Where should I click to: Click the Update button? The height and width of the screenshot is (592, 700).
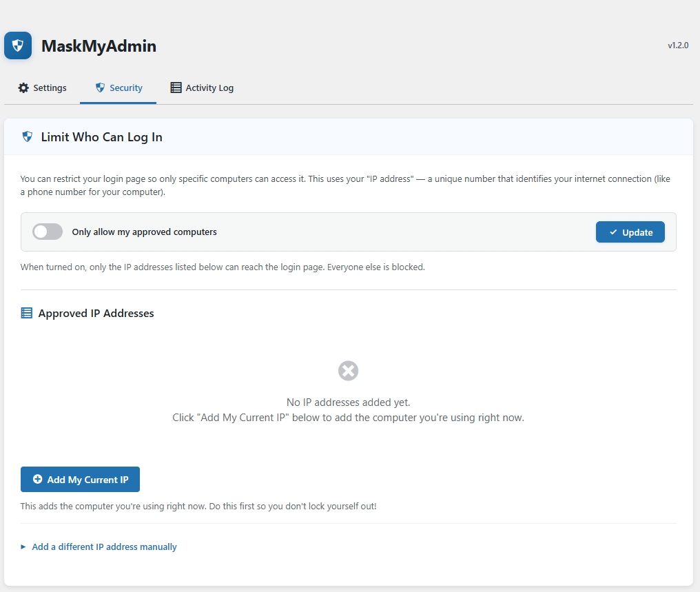pos(630,232)
